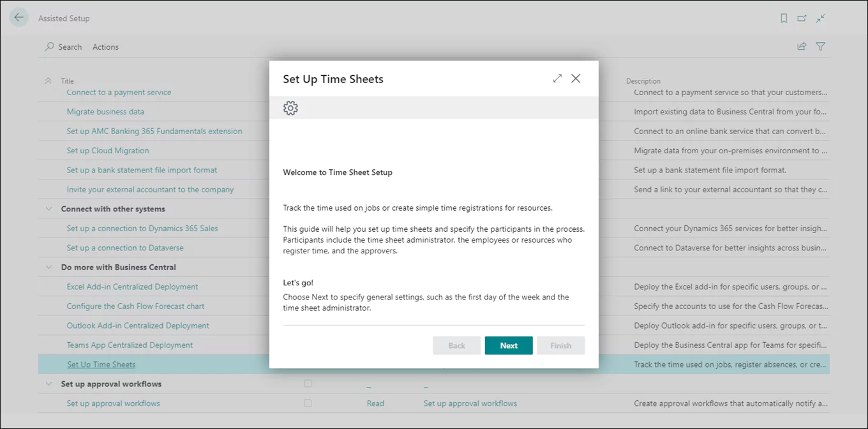Collapse the Connect with other systems group
Image resolution: width=868 pixels, height=429 pixels.
49,209
